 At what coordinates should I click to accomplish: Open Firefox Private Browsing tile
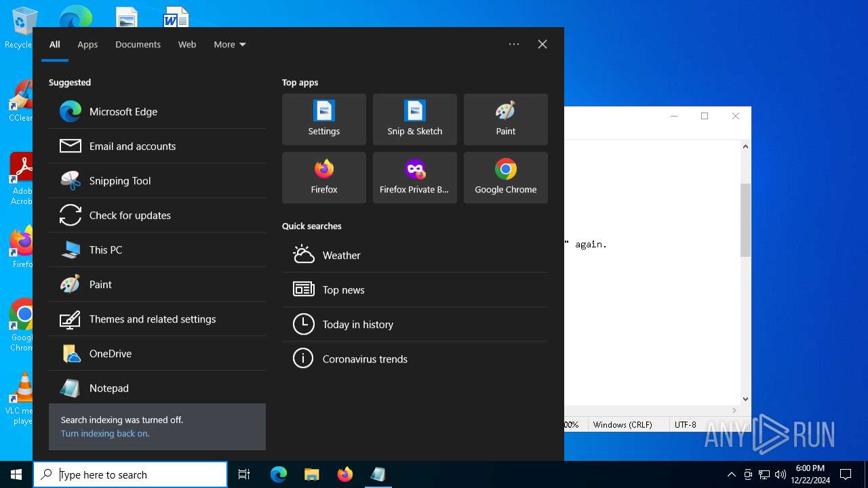[x=415, y=178]
